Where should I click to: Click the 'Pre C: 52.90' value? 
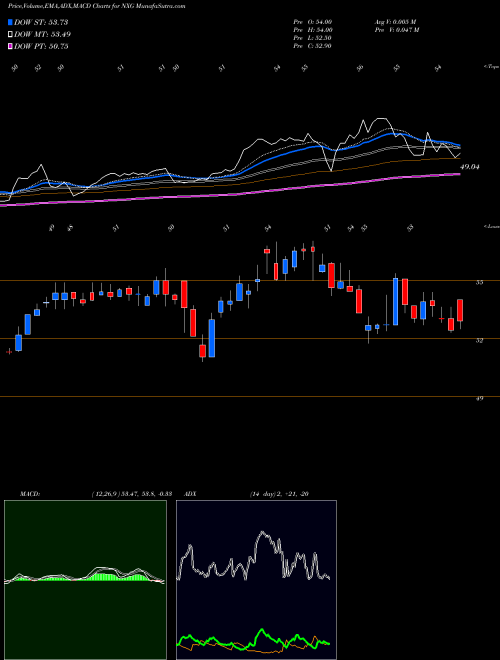click(x=314, y=46)
